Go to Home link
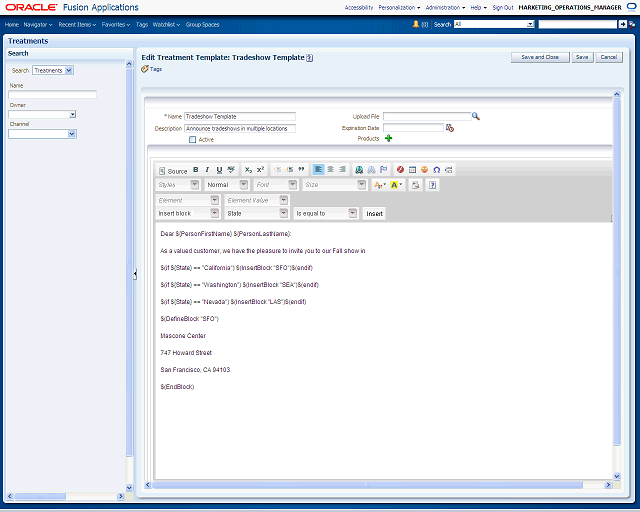Screen dimensions: 640x512 coord(12,24)
